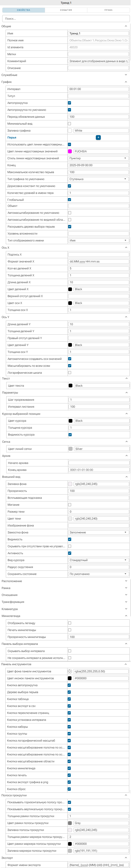Screen dimensions: 131x868
Task: Switch to the События tab
Action: (x=66, y=10)
